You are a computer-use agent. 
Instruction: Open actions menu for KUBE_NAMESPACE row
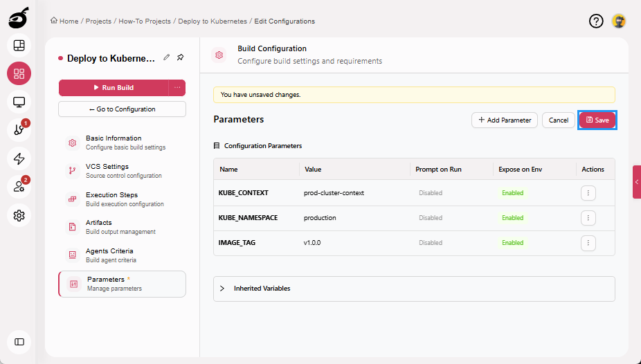(588, 218)
